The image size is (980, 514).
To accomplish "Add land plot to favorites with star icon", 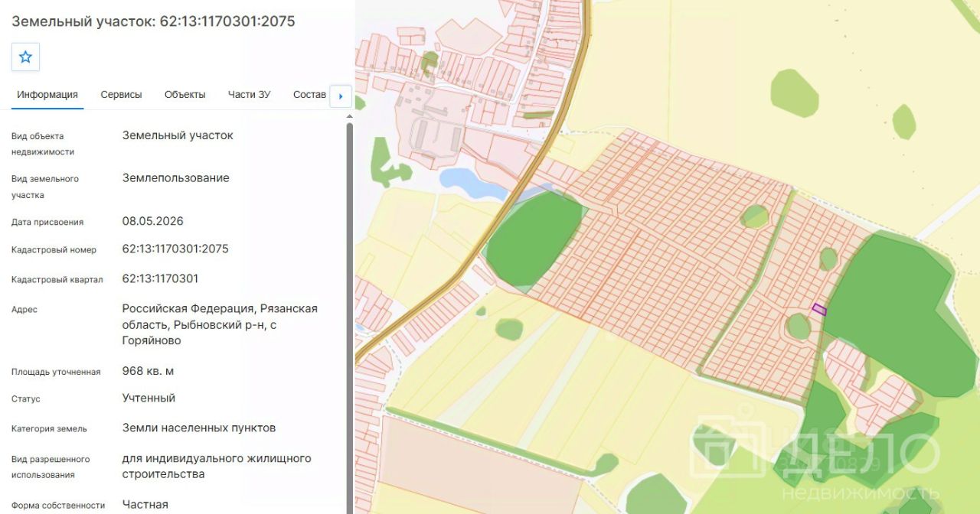I will [x=25, y=57].
